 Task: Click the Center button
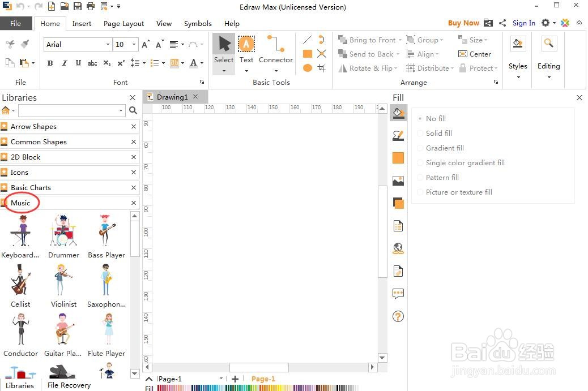tap(475, 54)
